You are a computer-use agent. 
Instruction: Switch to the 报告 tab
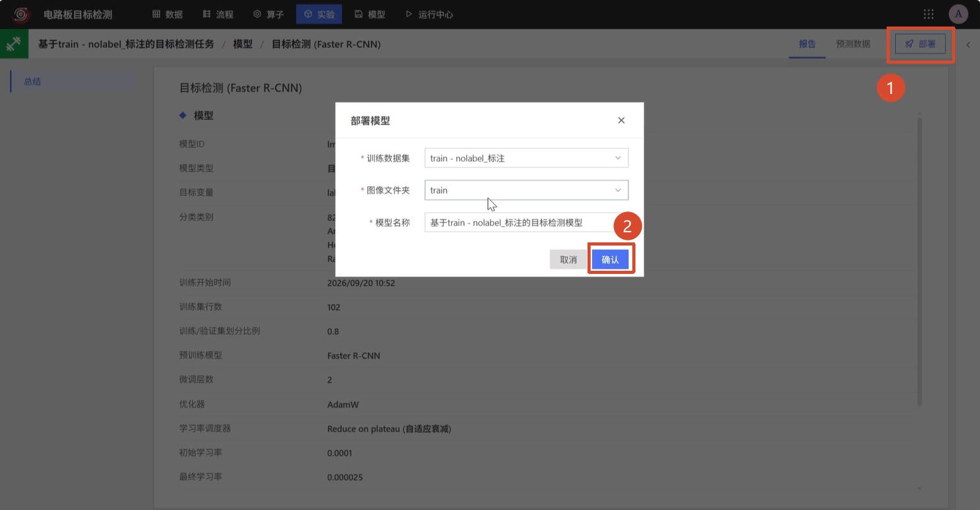[x=807, y=44]
